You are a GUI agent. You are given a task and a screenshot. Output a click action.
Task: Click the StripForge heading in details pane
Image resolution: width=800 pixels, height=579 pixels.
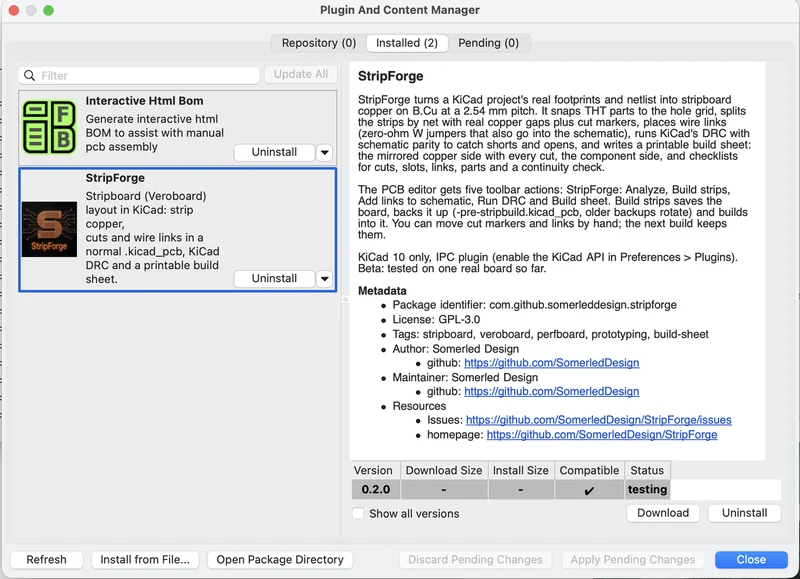point(391,76)
